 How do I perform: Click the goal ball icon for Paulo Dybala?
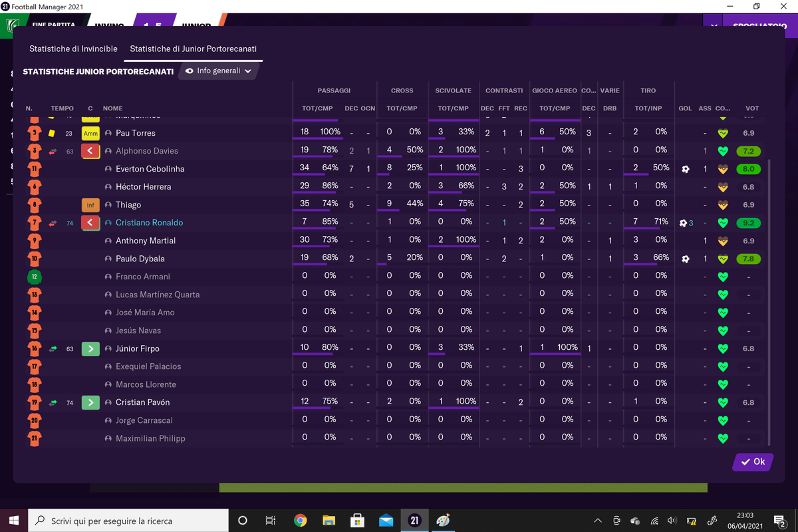685,259
